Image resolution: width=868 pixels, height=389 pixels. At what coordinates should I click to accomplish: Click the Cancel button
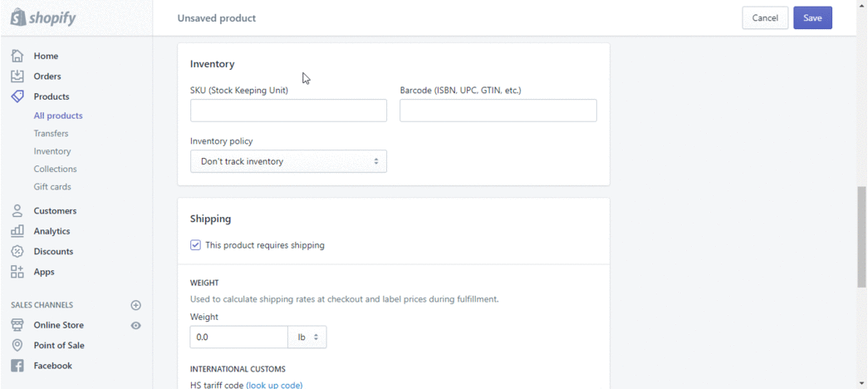pos(765,17)
